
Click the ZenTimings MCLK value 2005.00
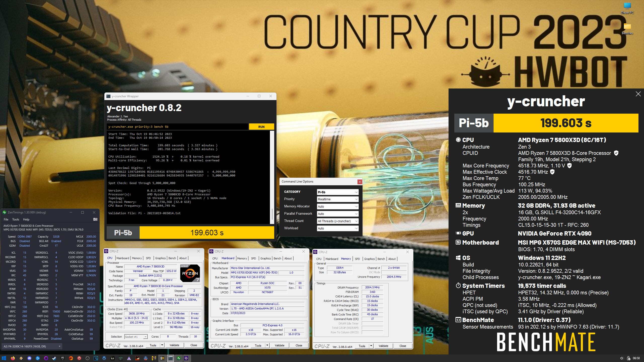[x=91, y=237]
